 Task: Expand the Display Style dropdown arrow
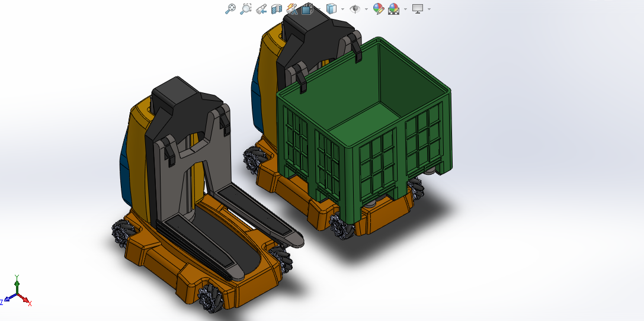(x=342, y=9)
